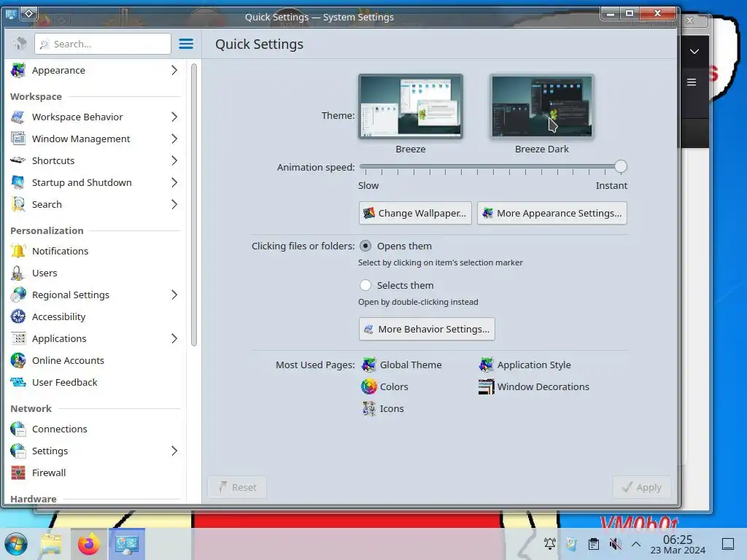The image size is (747, 560).
Task: Choose the Breeze Dark theme thumbnail
Action: tap(542, 106)
